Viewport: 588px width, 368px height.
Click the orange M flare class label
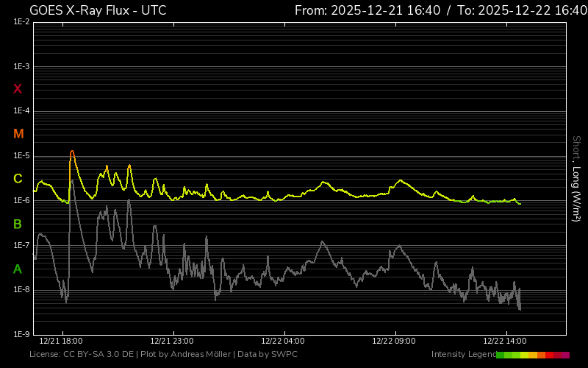(x=18, y=134)
